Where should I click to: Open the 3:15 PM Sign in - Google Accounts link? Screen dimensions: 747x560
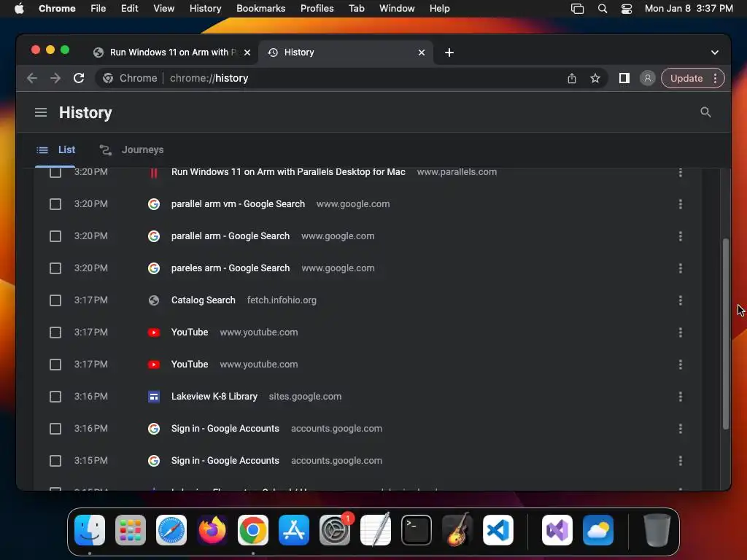[x=225, y=461]
